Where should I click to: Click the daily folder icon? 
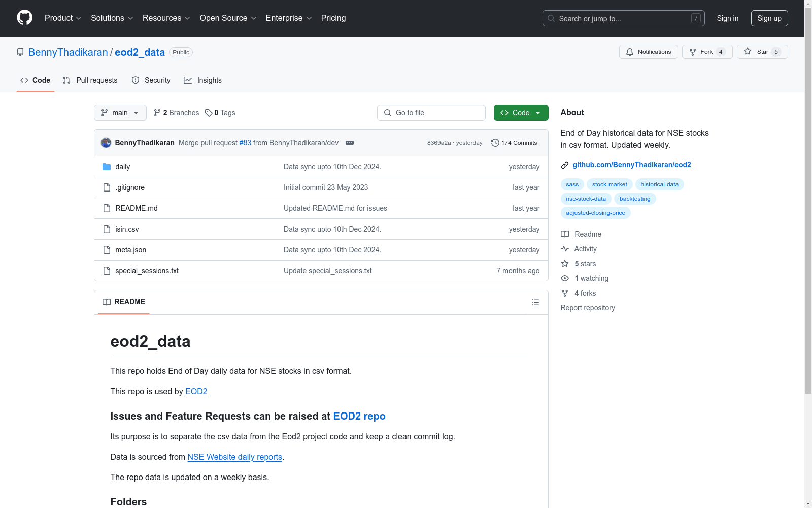point(107,167)
